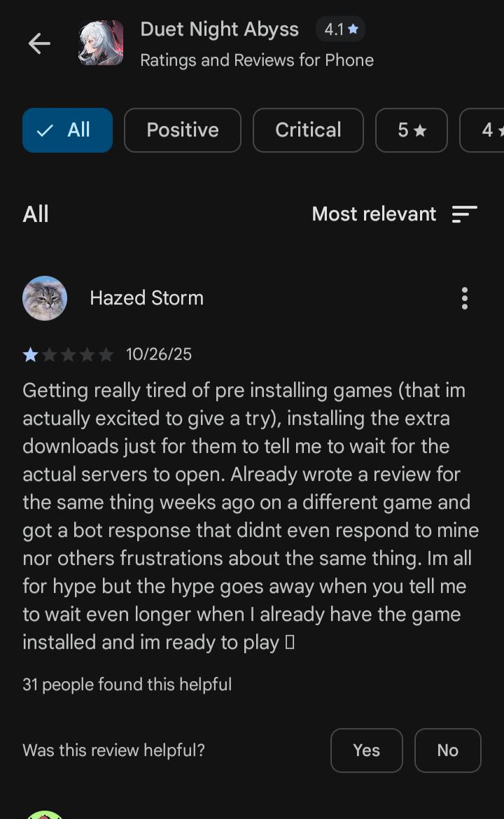Viewport: 504px width, 819px height.
Task: Select the Positive filter chip
Action: [182, 130]
